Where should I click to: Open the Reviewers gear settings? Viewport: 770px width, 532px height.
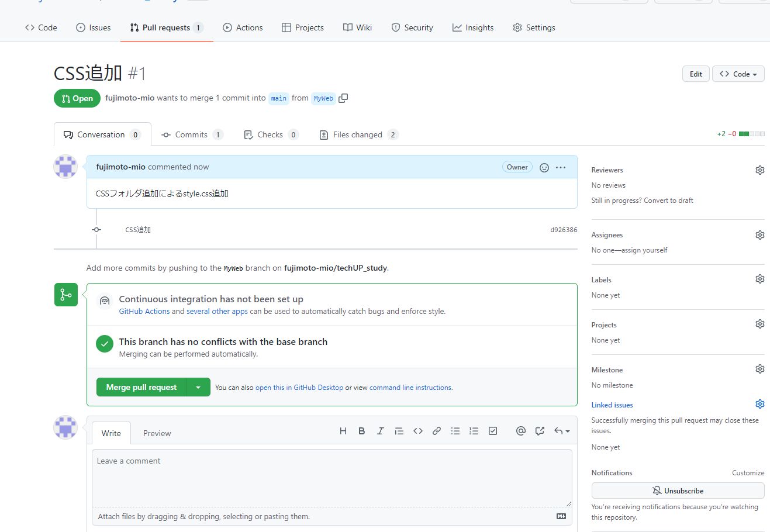tap(759, 170)
